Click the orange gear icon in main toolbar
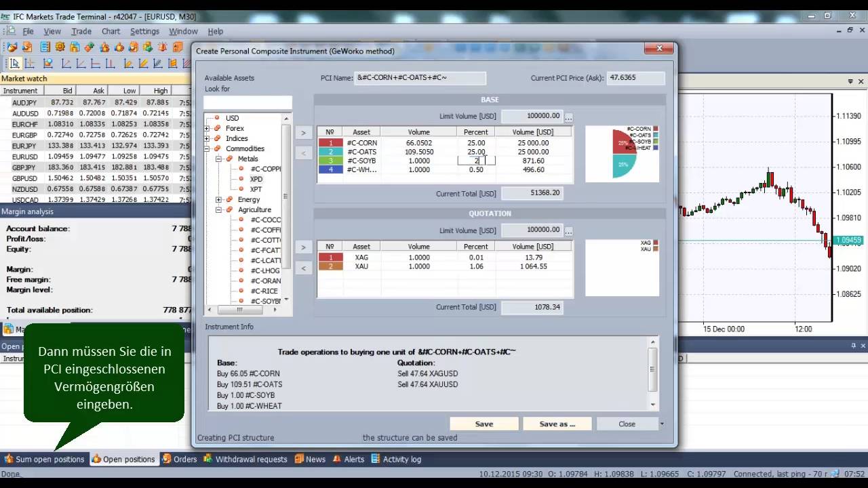 (x=60, y=47)
